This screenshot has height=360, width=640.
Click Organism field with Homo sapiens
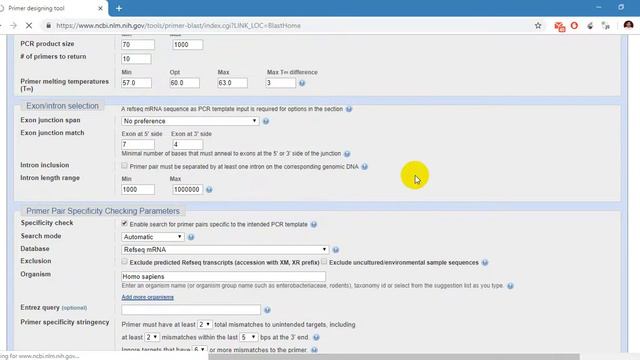click(223, 276)
